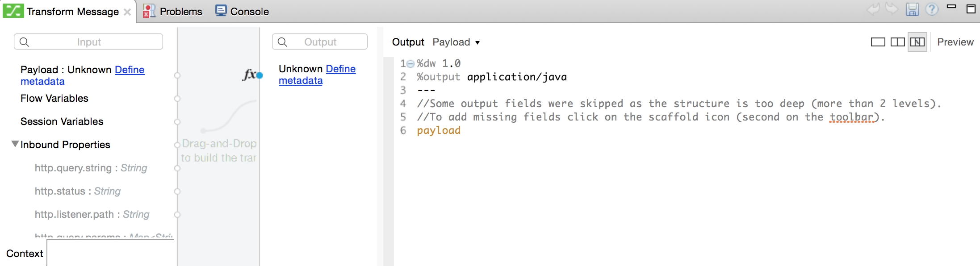Click the Input search magnifier icon

click(25, 42)
